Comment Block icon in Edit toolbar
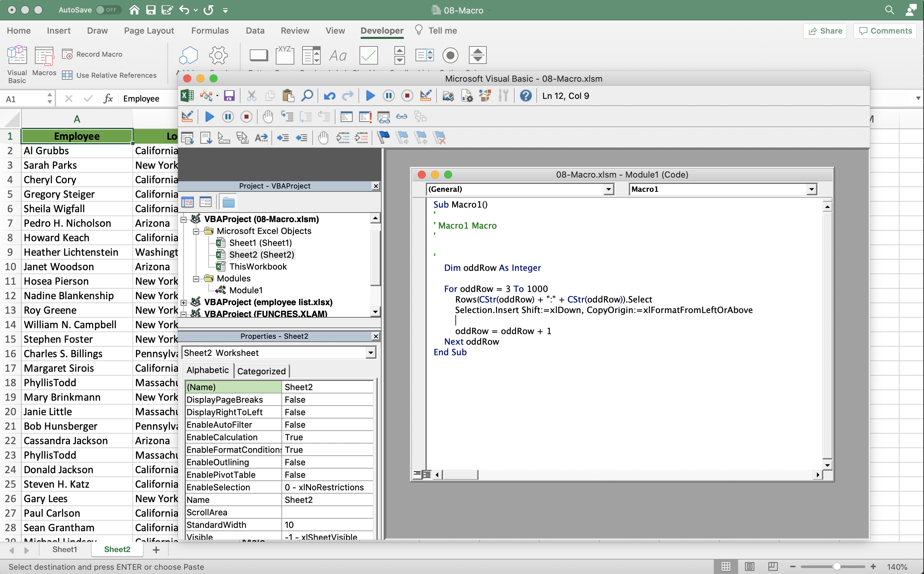This screenshot has width=924, height=574. pos(342,138)
